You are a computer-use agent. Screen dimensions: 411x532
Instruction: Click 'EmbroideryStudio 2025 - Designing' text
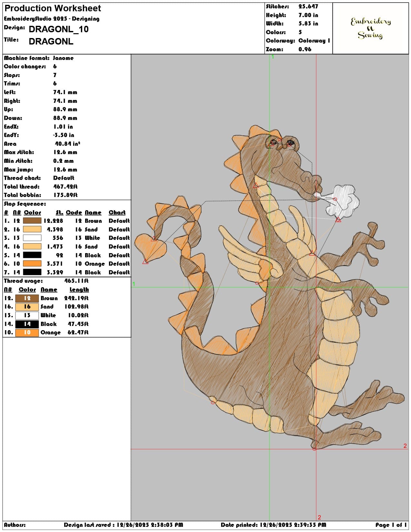coord(52,19)
